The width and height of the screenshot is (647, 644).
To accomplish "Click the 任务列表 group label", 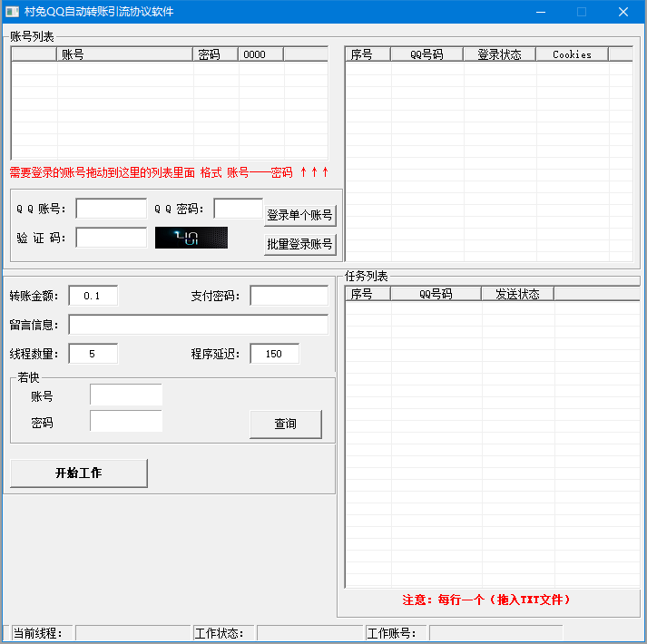I will [x=367, y=276].
